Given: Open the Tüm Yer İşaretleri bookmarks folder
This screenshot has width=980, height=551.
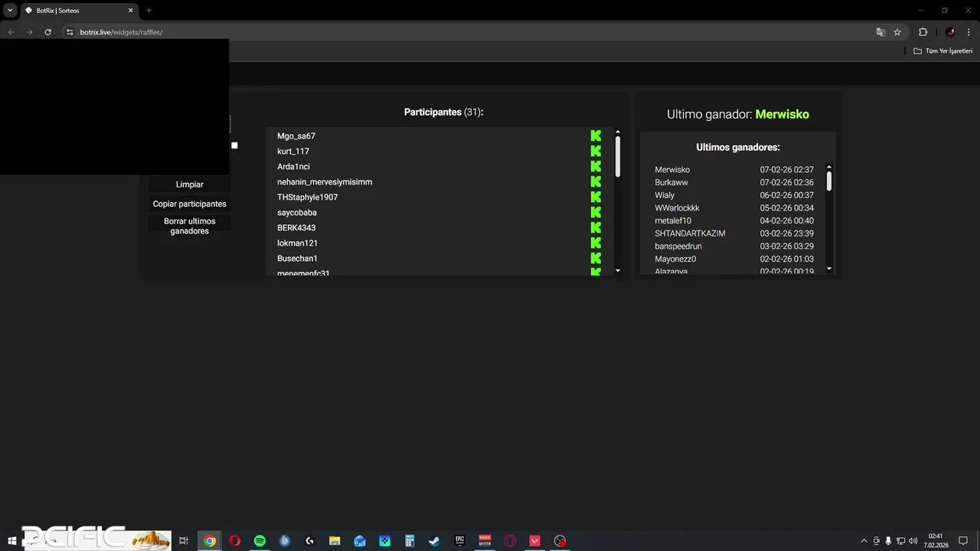Looking at the screenshot, I should pos(943,51).
